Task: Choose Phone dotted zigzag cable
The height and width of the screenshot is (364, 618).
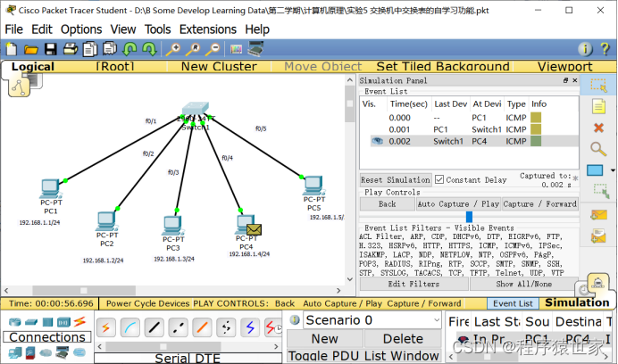Action: coord(226,327)
